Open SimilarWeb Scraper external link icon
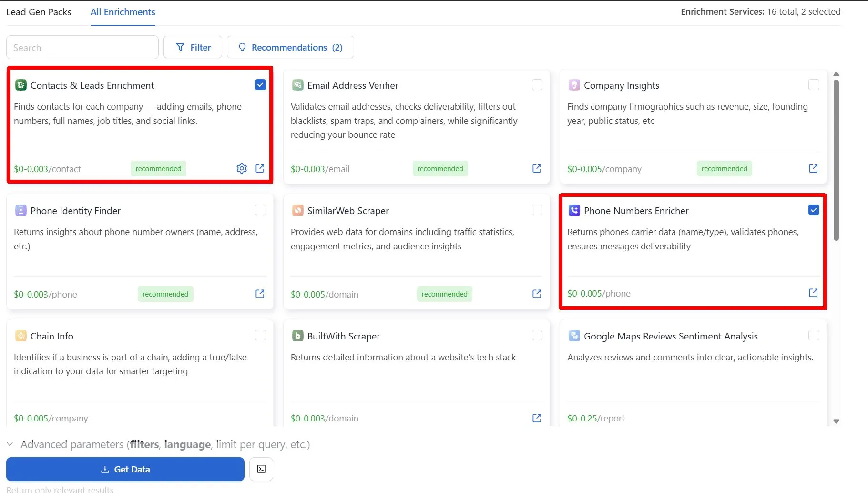The height and width of the screenshot is (493, 868). [537, 294]
